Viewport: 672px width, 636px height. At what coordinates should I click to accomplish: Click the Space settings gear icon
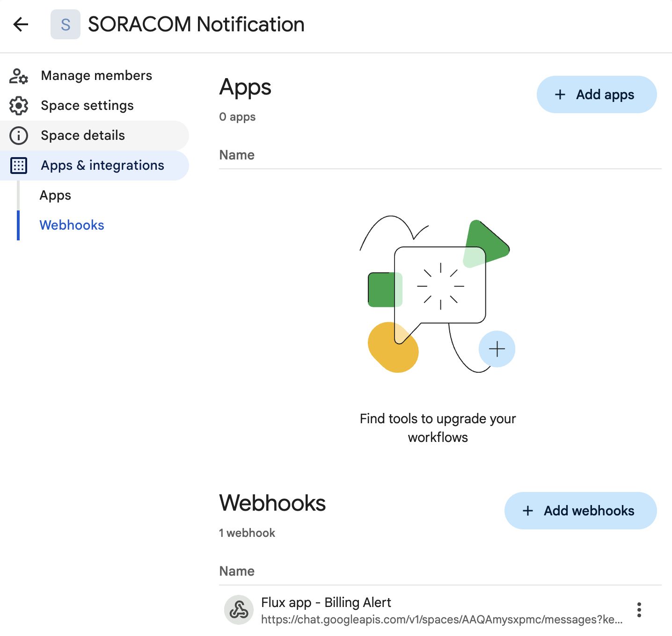19,106
